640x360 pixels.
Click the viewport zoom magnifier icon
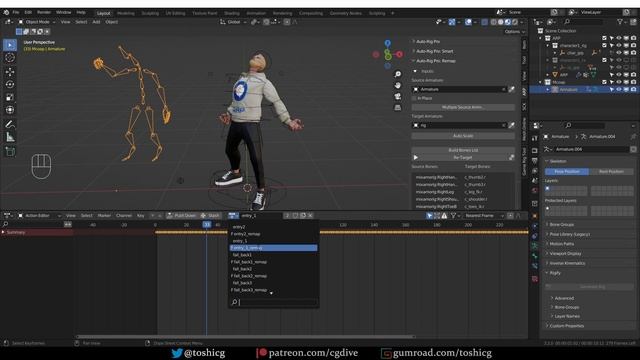[x=398, y=74]
